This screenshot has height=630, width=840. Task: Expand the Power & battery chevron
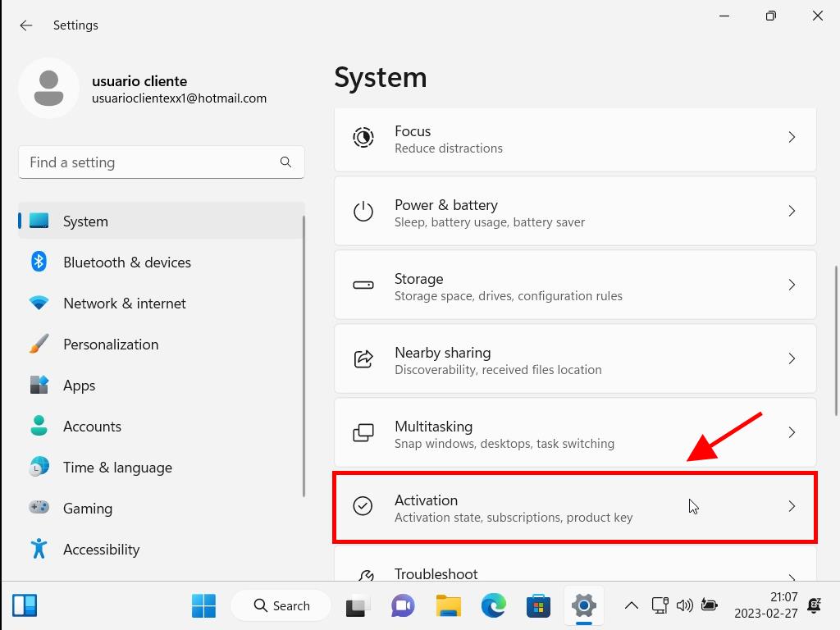tap(792, 211)
